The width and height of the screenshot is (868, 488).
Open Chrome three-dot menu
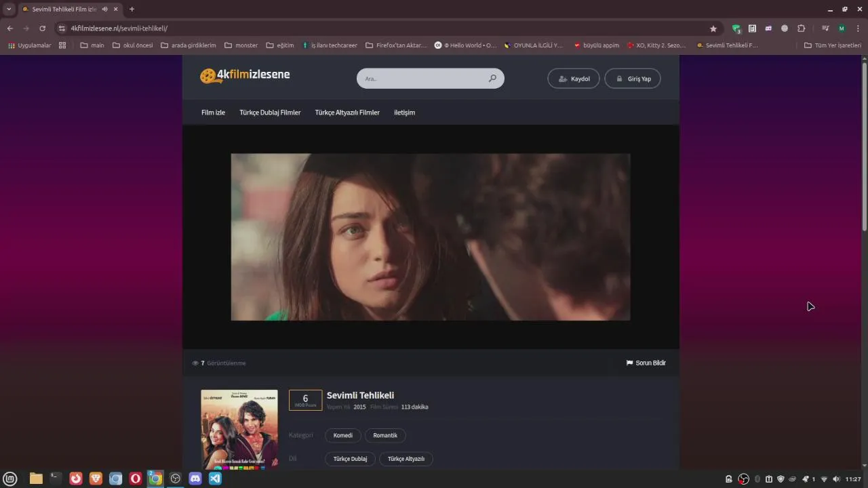coord(858,28)
